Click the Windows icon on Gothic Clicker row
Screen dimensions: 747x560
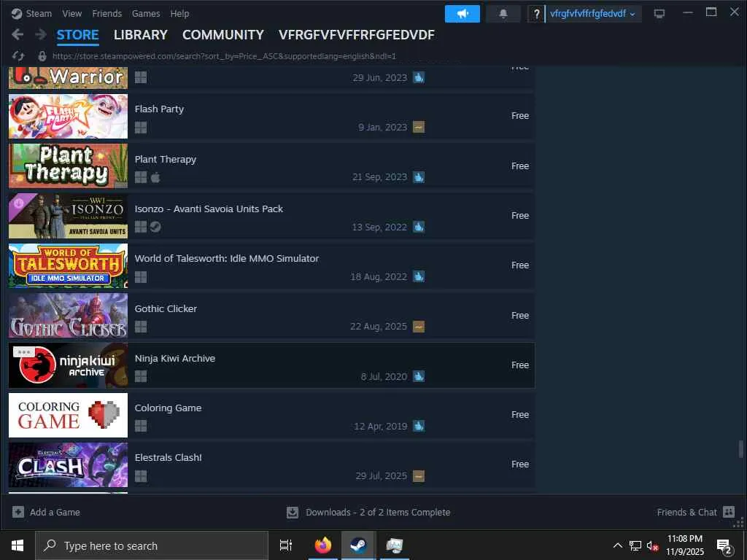point(141,327)
